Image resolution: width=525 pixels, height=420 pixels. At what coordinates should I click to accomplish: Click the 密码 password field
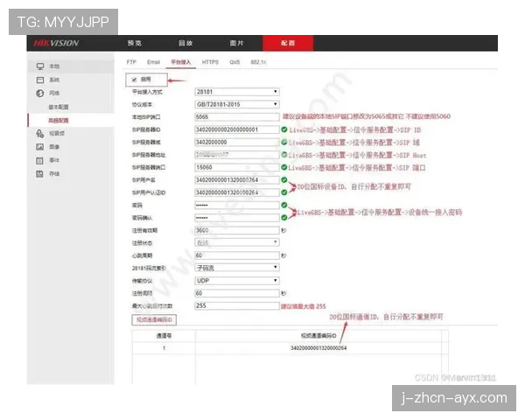coord(237,205)
